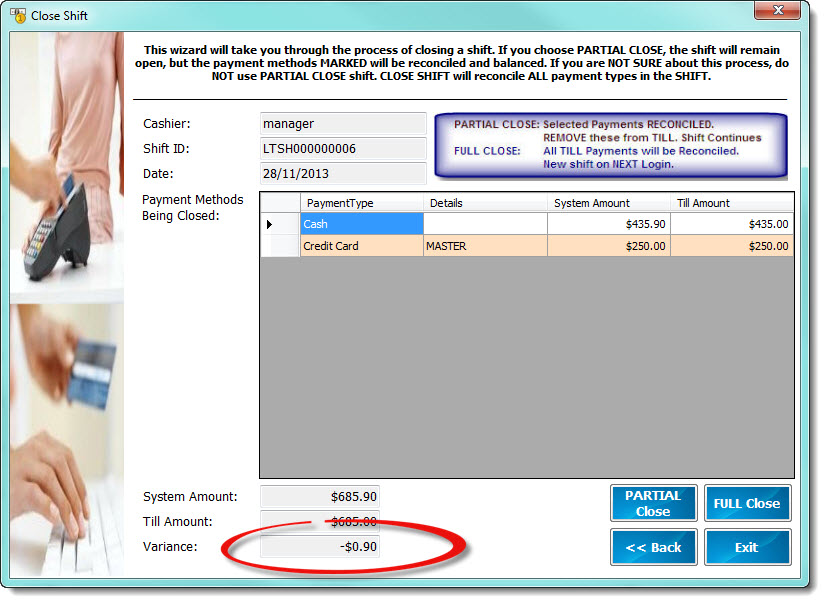Click the System Amount column header

[609, 203]
